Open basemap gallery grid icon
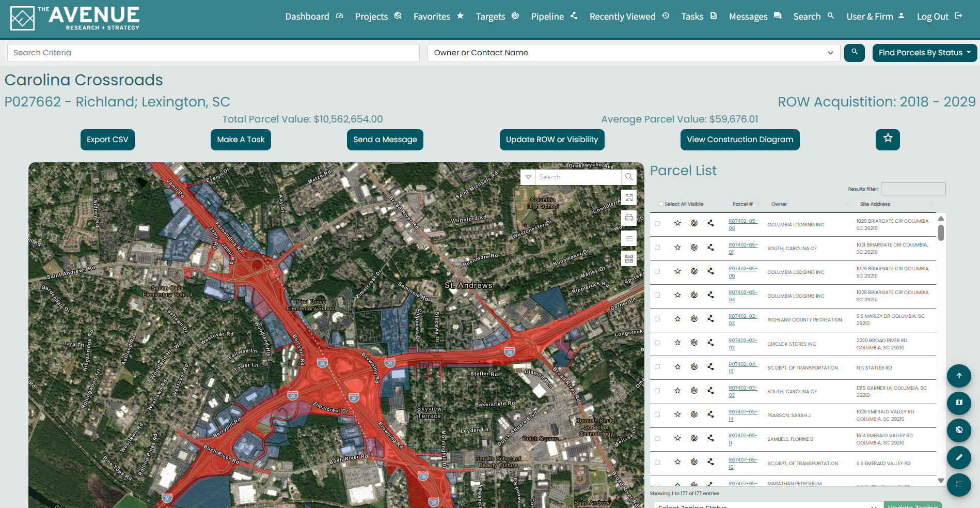This screenshot has width=980, height=508. [629, 258]
